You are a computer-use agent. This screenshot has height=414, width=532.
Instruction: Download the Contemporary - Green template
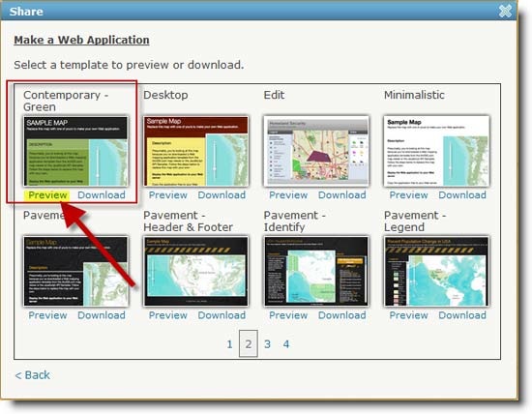[x=102, y=195]
